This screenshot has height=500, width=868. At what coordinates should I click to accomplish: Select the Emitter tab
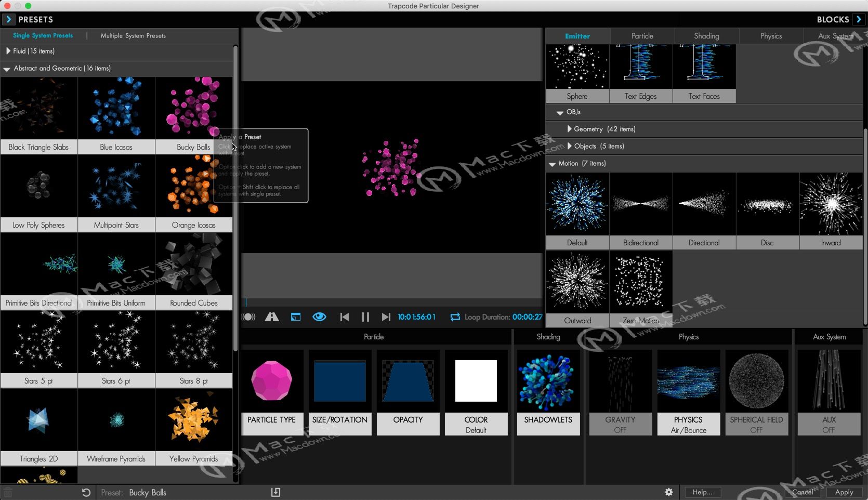coord(577,36)
